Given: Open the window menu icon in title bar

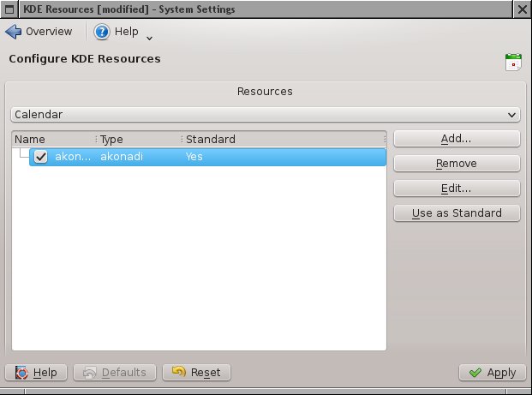Looking at the screenshot, I should [x=9, y=9].
